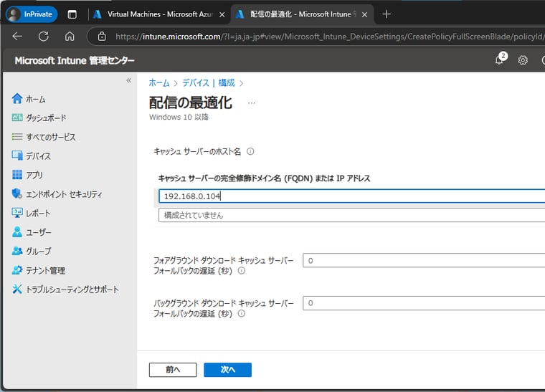
Task: Open トラブルシューティングとサポート
Action: click(x=65, y=290)
